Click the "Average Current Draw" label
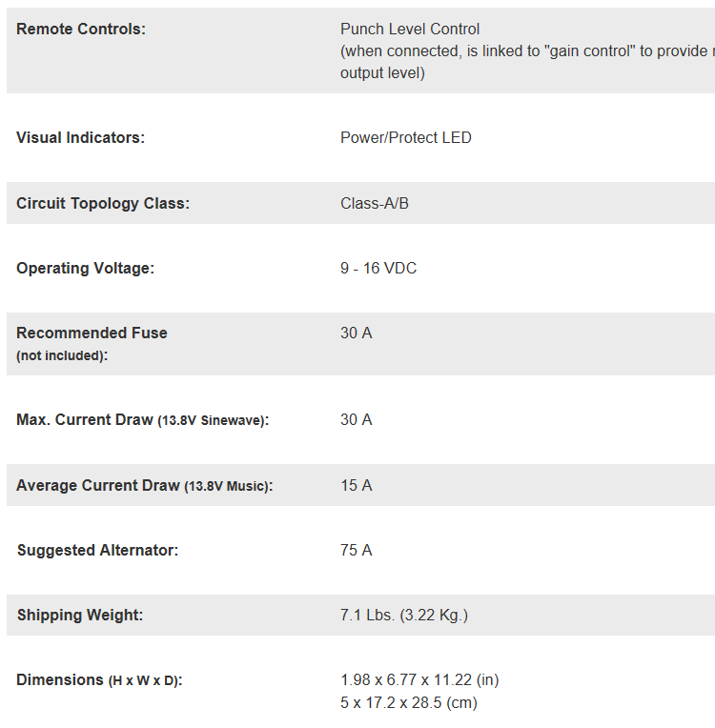 coord(98,486)
